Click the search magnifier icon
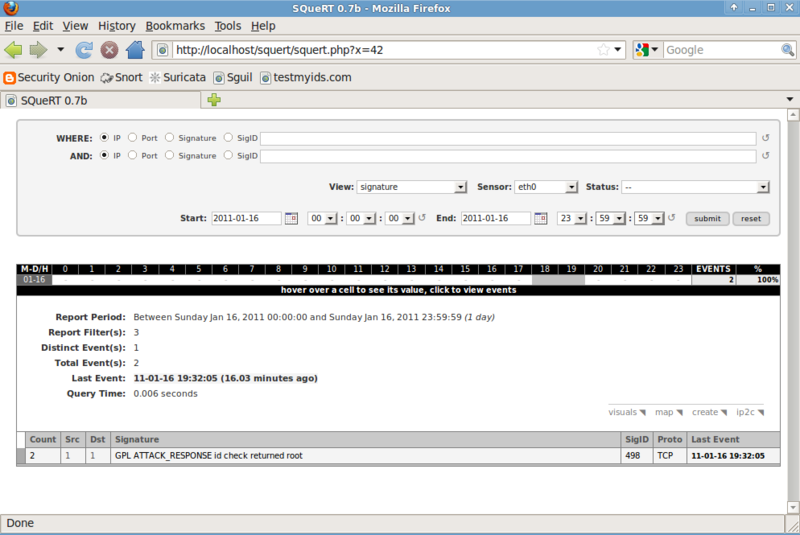The image size is (800, 535). pos(787,50)
